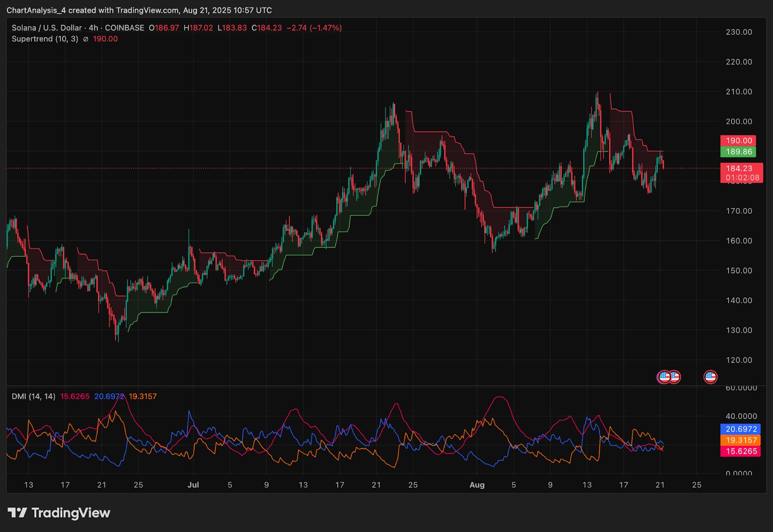Click the candle countdown timer 01:02:08

pos(742,178)
